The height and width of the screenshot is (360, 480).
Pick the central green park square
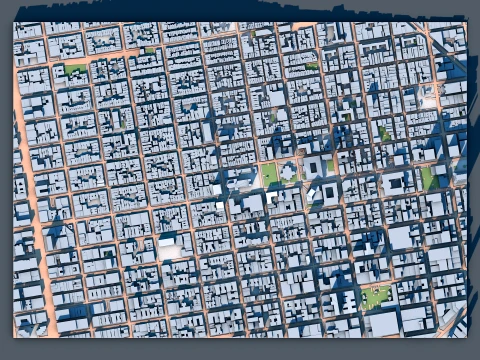click(270, 174)
